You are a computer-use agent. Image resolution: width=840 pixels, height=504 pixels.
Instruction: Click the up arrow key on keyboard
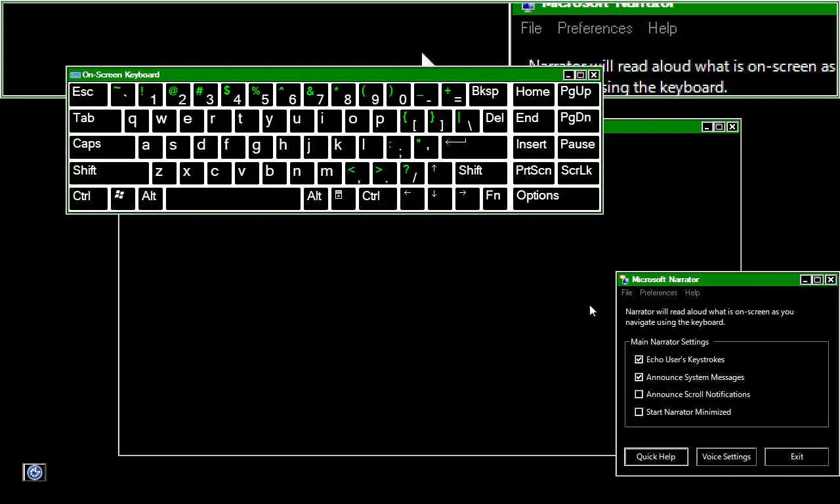[x=439, y=173]
